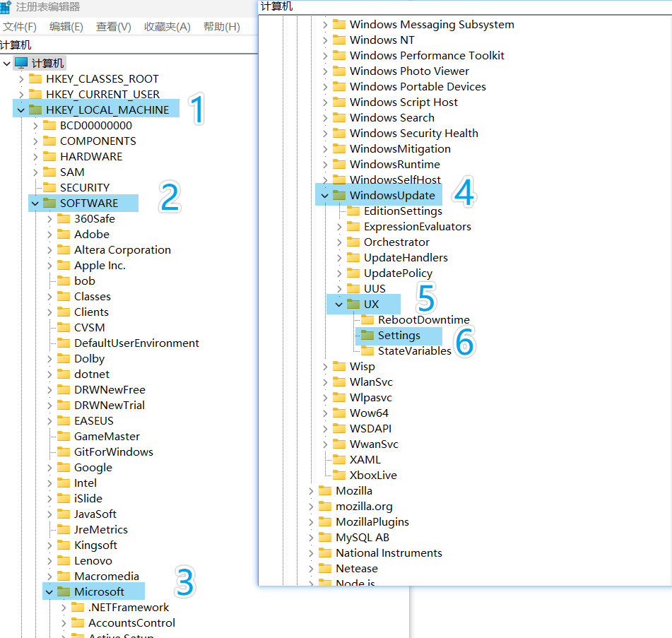Click the registry editor app icon in title bar

pyautogui.click(x=5, y=7)
